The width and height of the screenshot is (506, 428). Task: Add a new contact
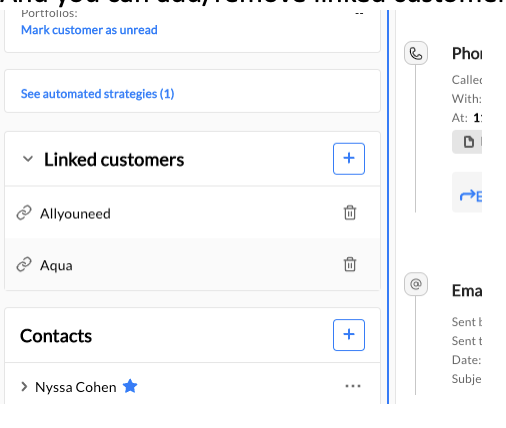click(x=349, y=335)
